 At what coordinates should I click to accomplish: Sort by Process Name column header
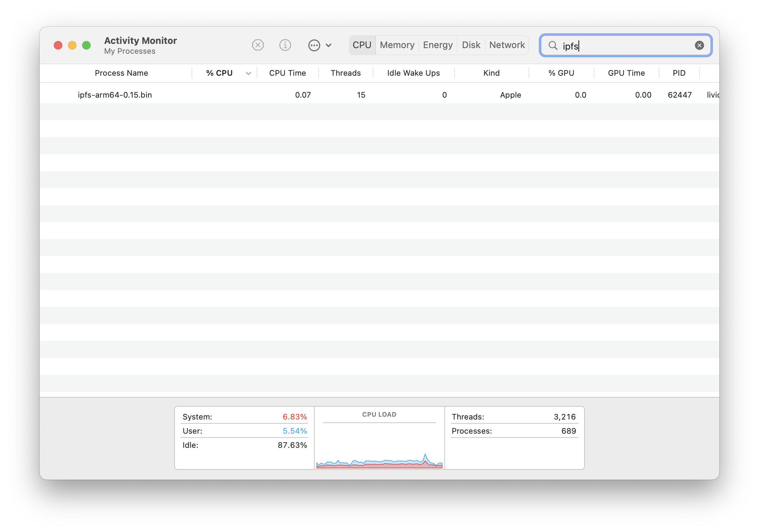(121, 73)
